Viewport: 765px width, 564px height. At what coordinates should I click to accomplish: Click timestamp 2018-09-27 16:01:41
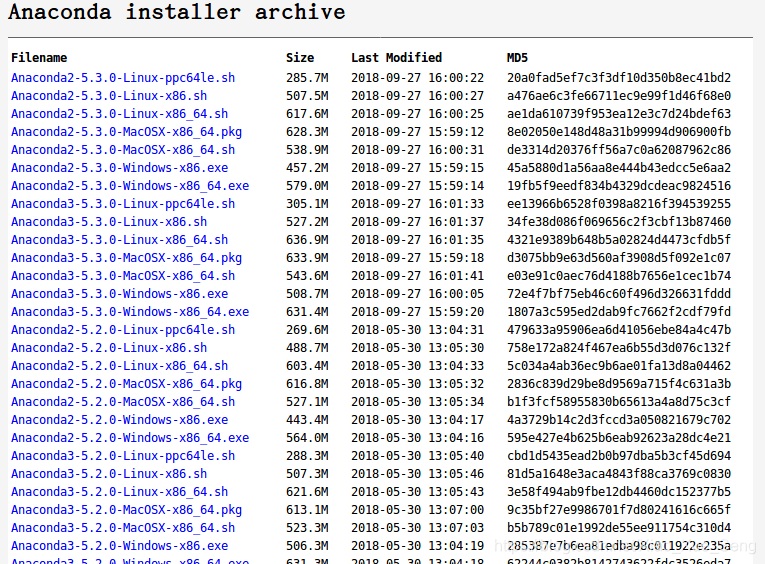pos(418,276)
